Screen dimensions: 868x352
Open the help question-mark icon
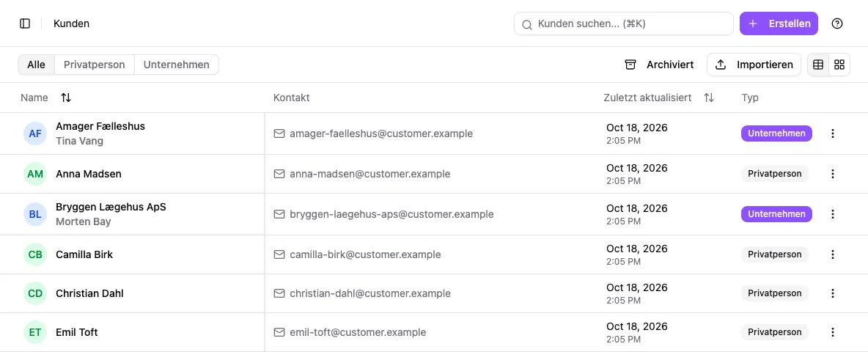pyautogui.click(x=837, y=23)
